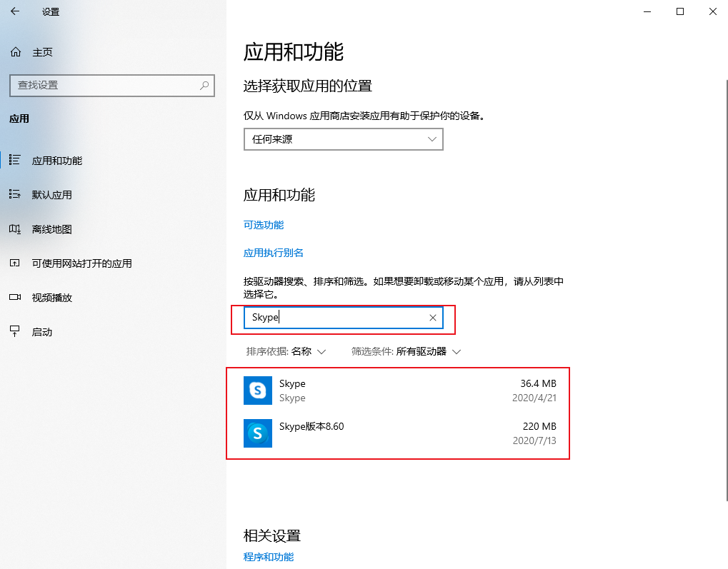Open 视频播放 settings page
The height and width of the screenshot is (569, 728).
[52, 298]
